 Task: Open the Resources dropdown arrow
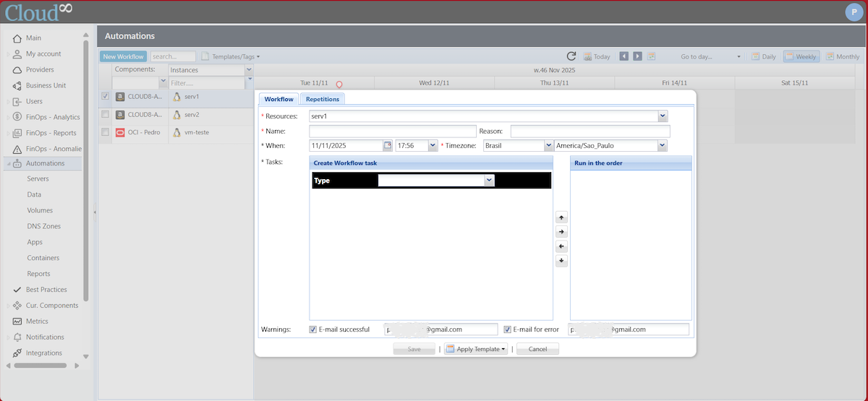click(x=663, y=116)
